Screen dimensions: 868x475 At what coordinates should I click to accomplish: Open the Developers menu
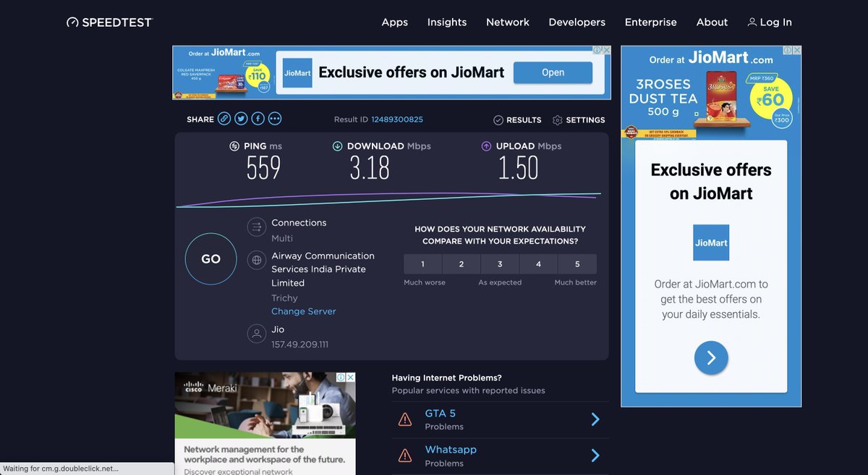pyautogui.click(x=577, y=22)
